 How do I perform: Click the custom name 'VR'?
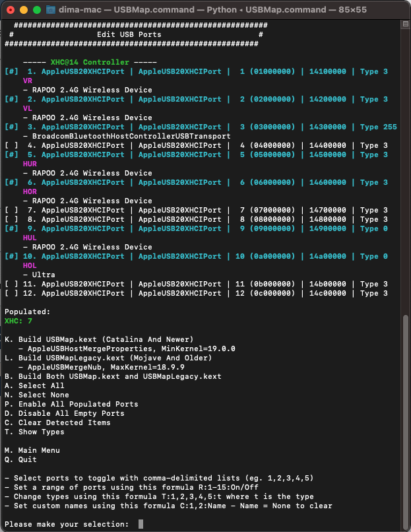pos(28,81)
